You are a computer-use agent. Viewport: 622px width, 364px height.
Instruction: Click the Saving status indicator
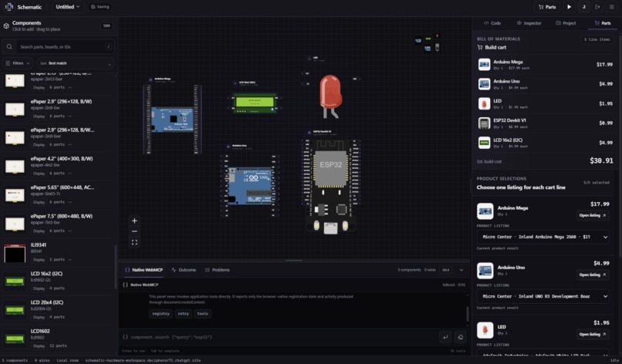coord(100,7)
